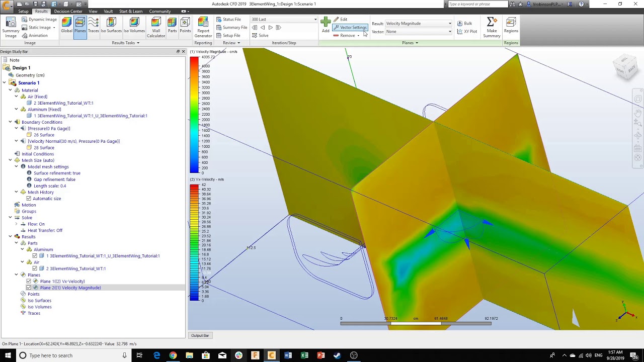
Task: Open the Regions tool
Action: coord(511,26)
